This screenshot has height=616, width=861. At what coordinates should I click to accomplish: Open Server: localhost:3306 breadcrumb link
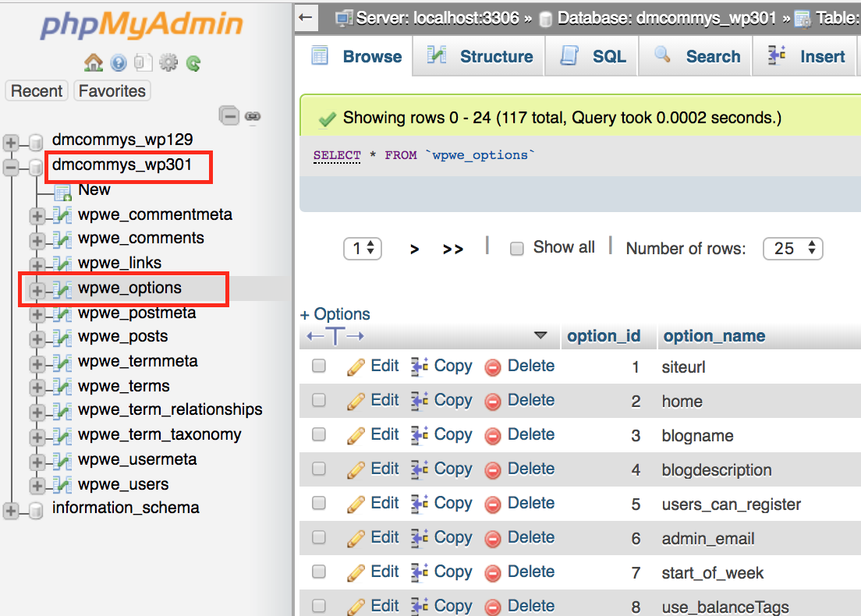click(x=437, y=18)
